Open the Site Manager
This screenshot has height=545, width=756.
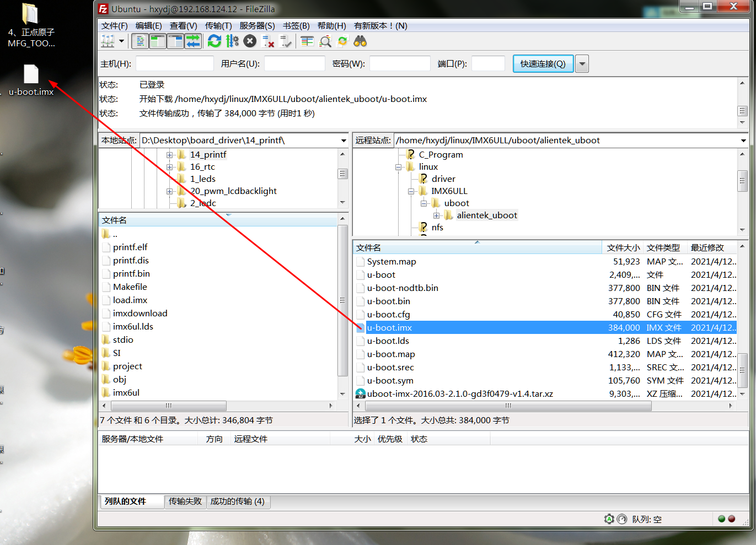[107, 40]
